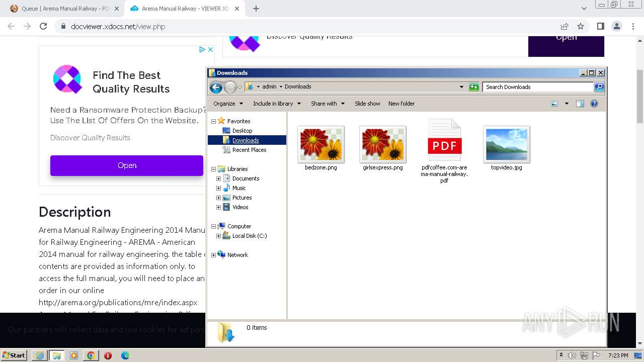
Task: Bookmark this page with star icon
Action: (x=581, y=26)
